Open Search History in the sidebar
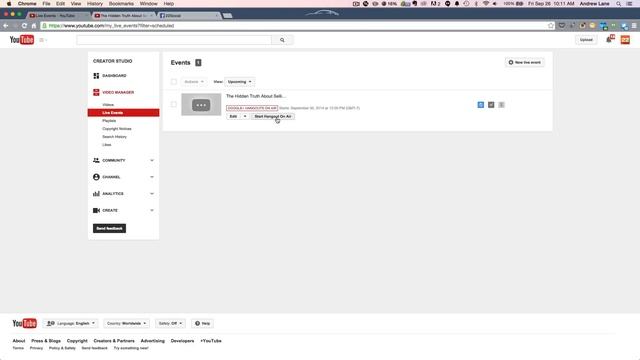 point(114,137)
